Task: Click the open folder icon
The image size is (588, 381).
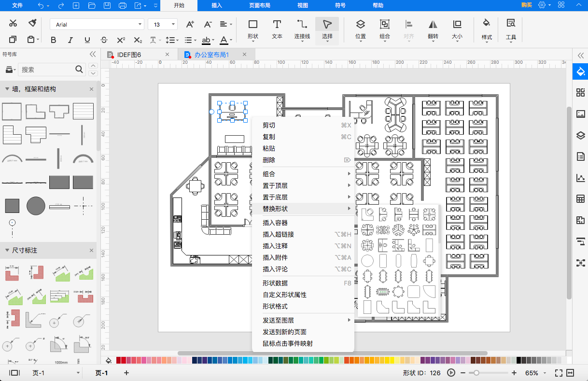Action: click(92, 6)
